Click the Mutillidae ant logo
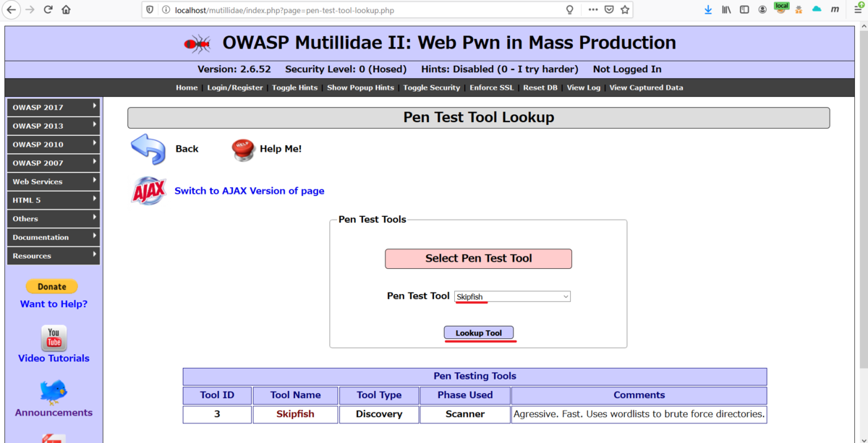868x443 pixels. coord(197,43)
